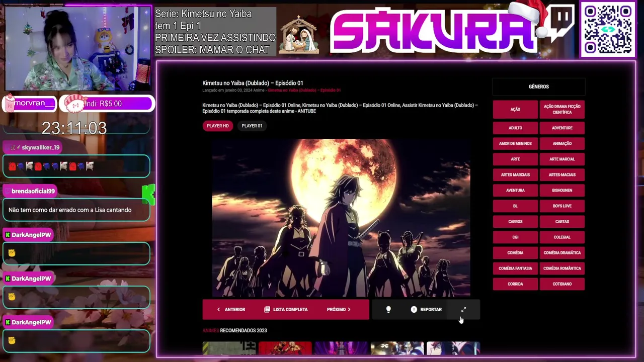Open the CGI genre
Screen dimensions: 644x362
click(x=515, y=237)
